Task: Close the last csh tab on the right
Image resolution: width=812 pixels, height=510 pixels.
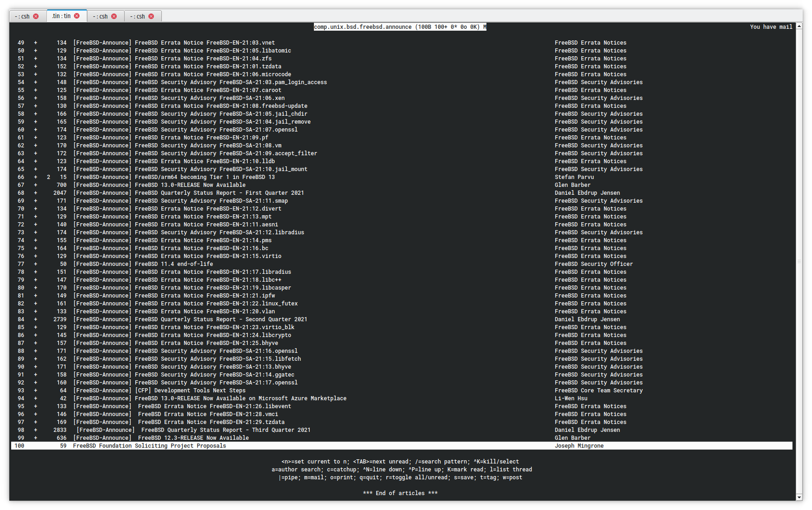Action: pos(151,16)
